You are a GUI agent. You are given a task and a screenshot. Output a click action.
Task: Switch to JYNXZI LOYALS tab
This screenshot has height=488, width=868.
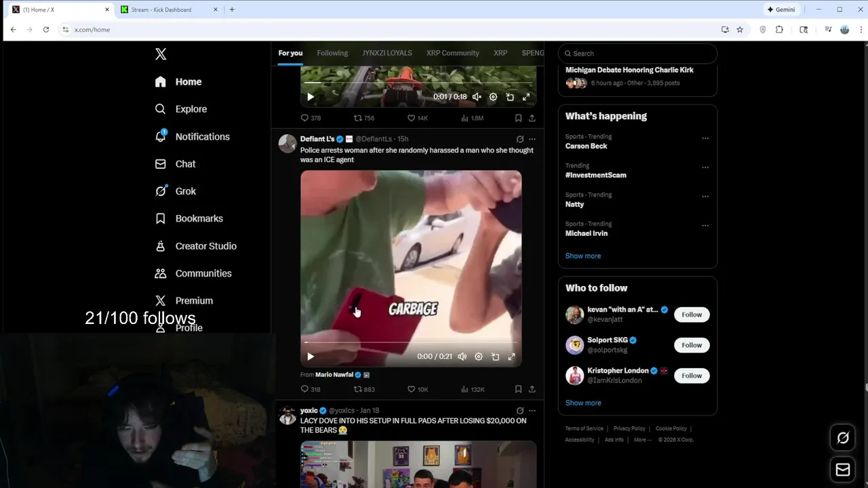(387, 53)
